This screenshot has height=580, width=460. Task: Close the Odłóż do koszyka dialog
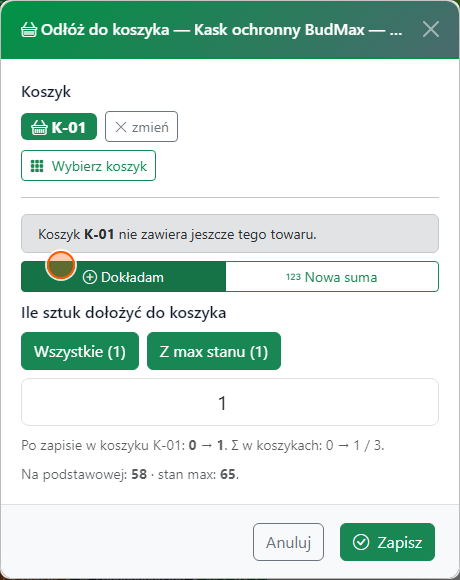431,29
